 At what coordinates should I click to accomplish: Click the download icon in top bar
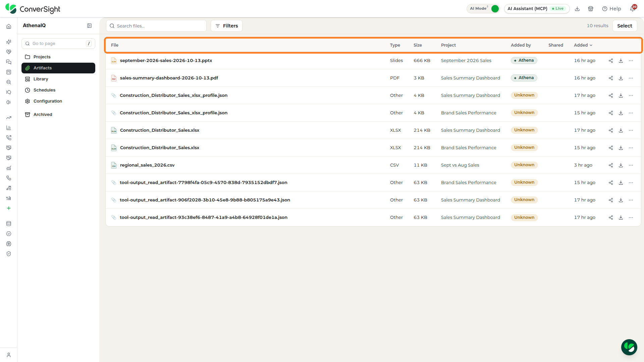(577, 9)
